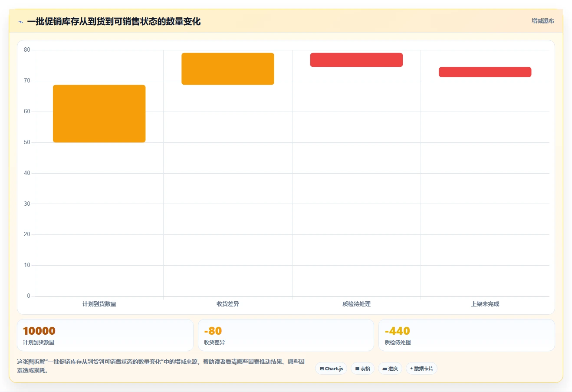Viewport: 572px width, 392px height.
Task: Open the -80 收货差异 data card
Action: pyautogui.click(x=286, y=335)
